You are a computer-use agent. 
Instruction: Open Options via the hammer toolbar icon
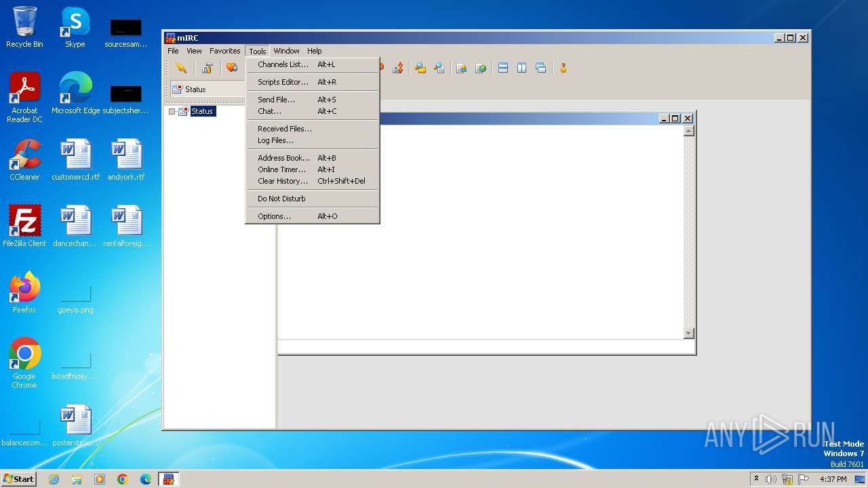pyautogui.click(x=208, y=68)
